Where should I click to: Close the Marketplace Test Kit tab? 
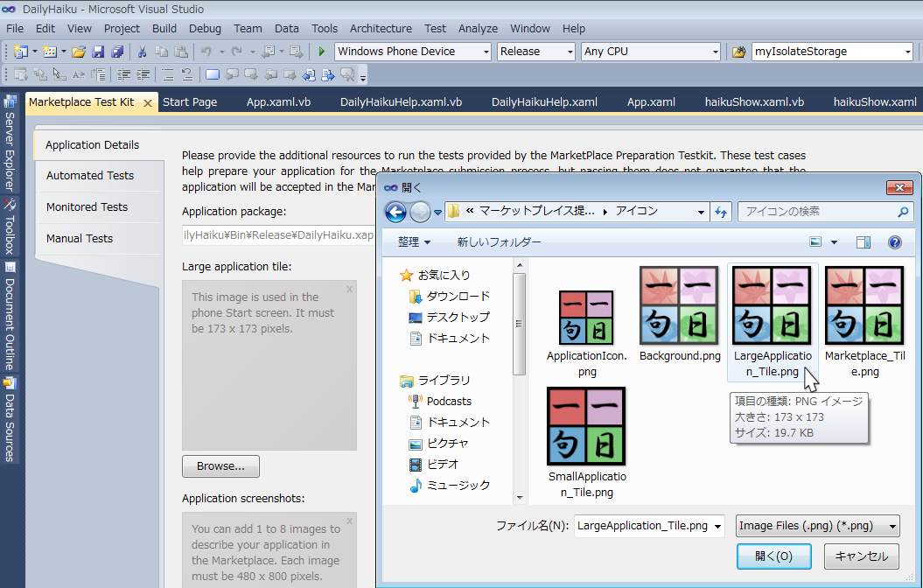click(148, 103)
